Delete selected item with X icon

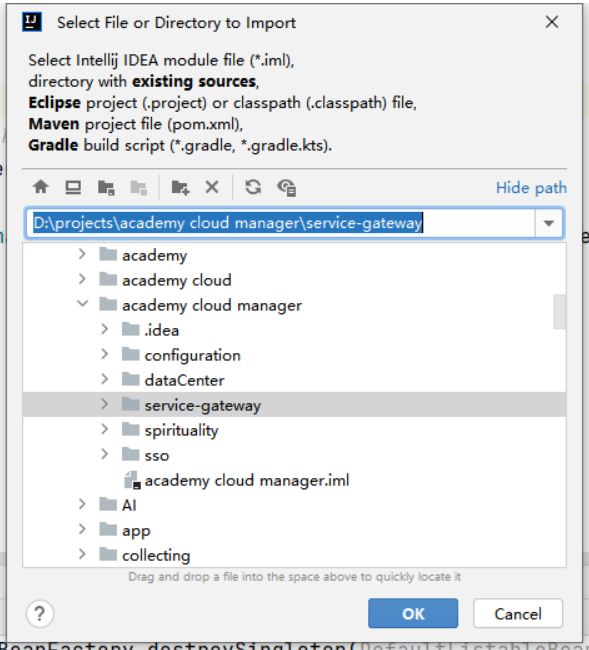click(212, 187)
